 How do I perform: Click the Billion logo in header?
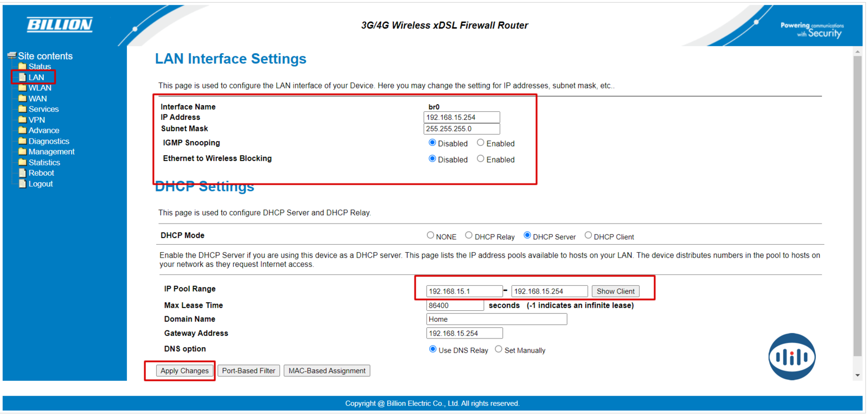[x=60, y=24]
